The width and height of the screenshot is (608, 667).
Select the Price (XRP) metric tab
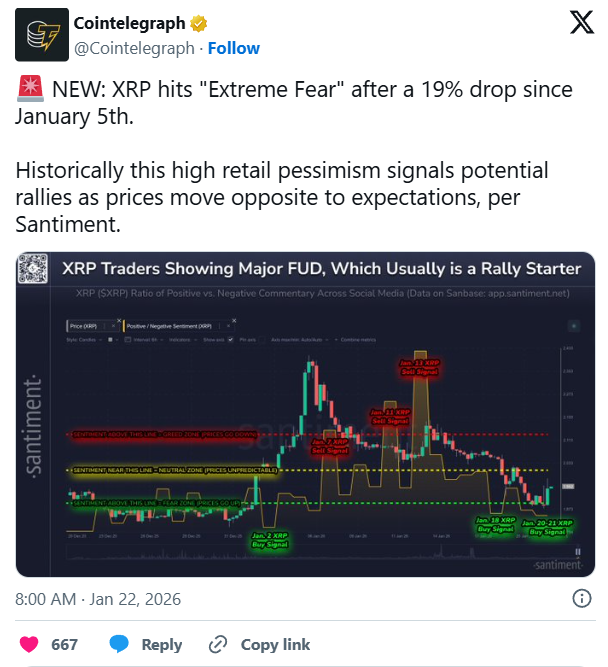click(x=83, y=327)
